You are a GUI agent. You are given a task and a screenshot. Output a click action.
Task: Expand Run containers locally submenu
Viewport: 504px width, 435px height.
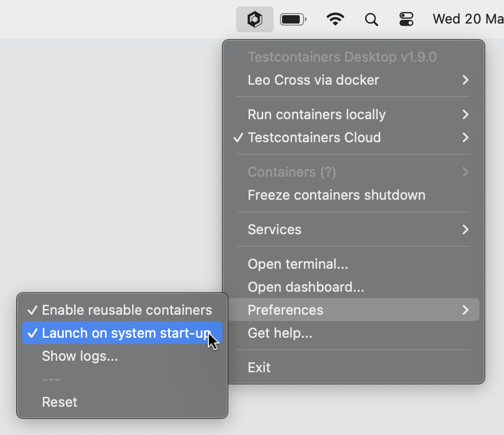point(317,115)
